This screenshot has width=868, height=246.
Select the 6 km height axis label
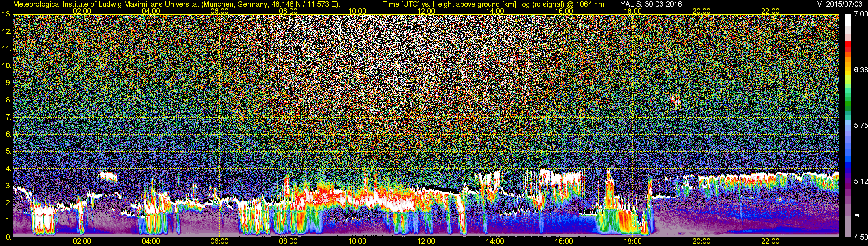pos(8,135)
